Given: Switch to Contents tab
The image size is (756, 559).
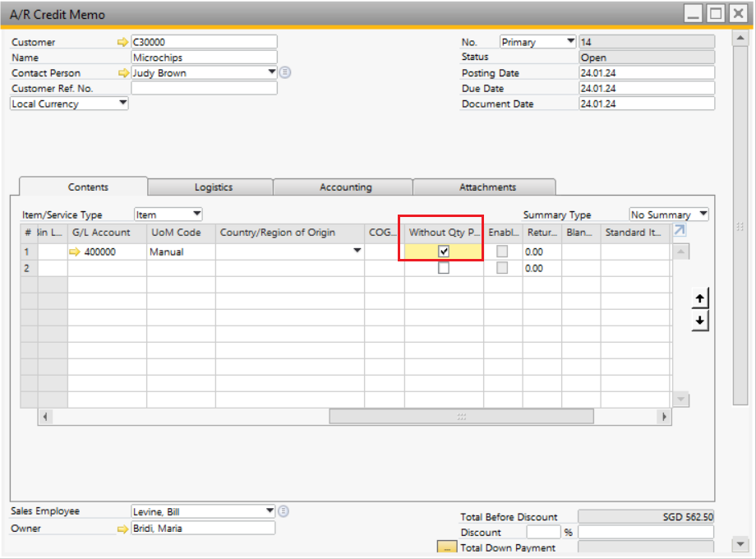Looking at the screenshot, I should (88, 187).
